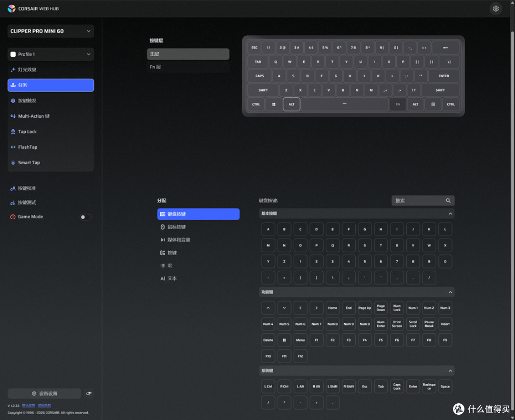The image size is (515, 420).
Task: Collapse the 基本按键 section
Action: pos(450,214)
